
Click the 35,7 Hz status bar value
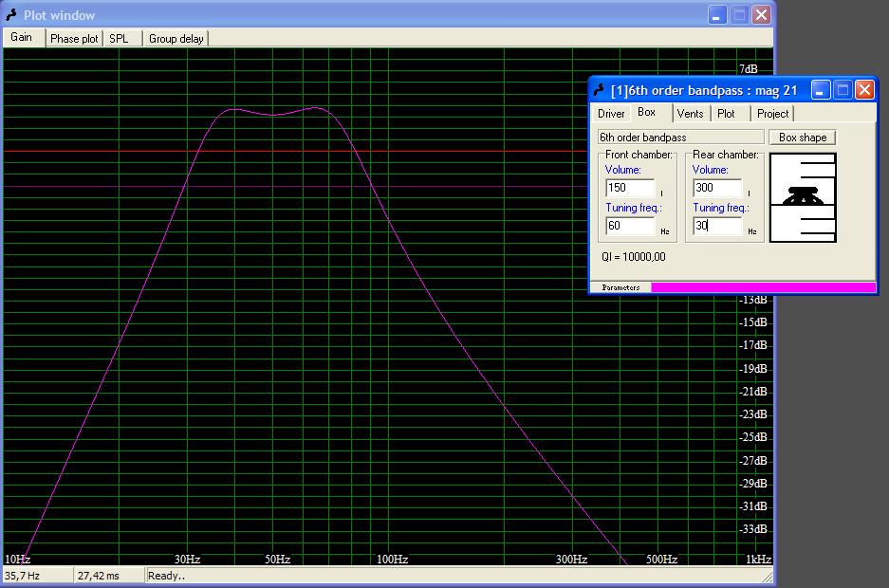pos(22,576)
